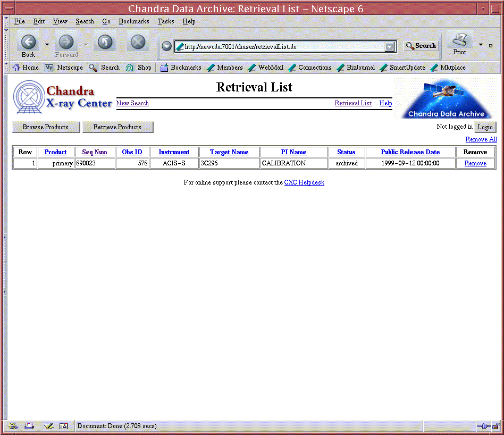The image size is (504, 435).
Task: Sort by the Obs ID column header
Action: 132,152
